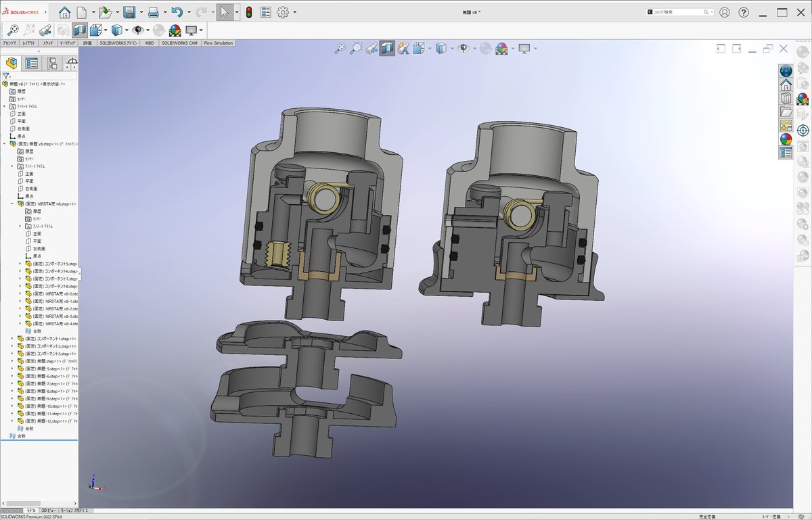812x520 pixels.
Task: Toggle Section View in viewport heads-up toolbar
Action: (387, 48)
